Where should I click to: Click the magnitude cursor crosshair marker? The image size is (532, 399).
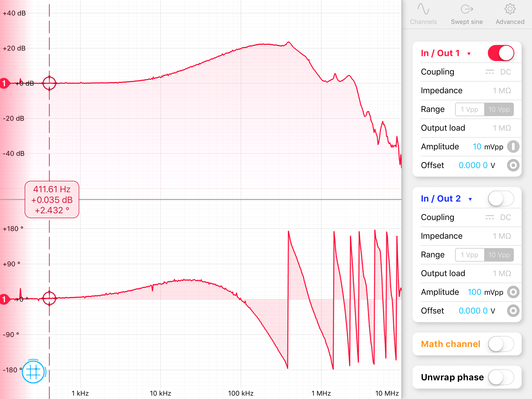coord(49,83)
